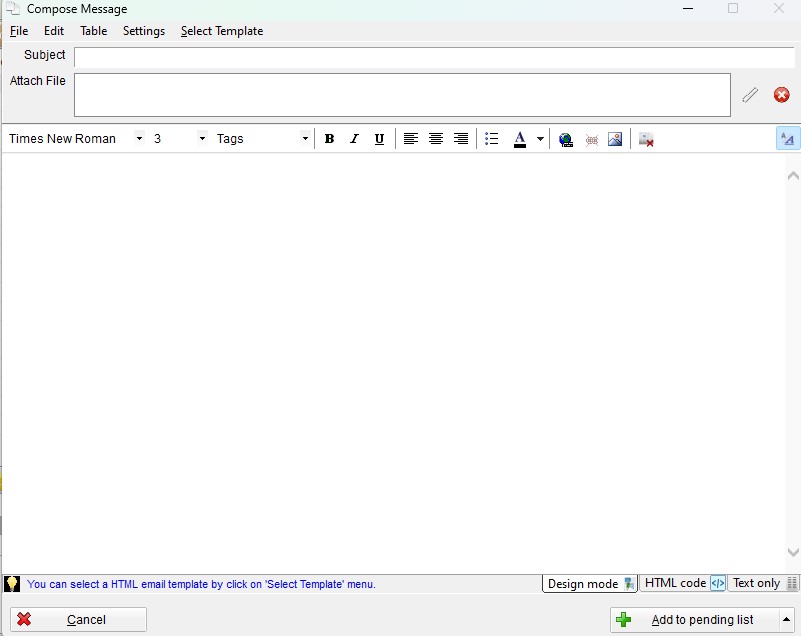This screenshot has height=636, width=801.
Task: Insert a hyperlink using the globe icon
Action: point(566,138)
